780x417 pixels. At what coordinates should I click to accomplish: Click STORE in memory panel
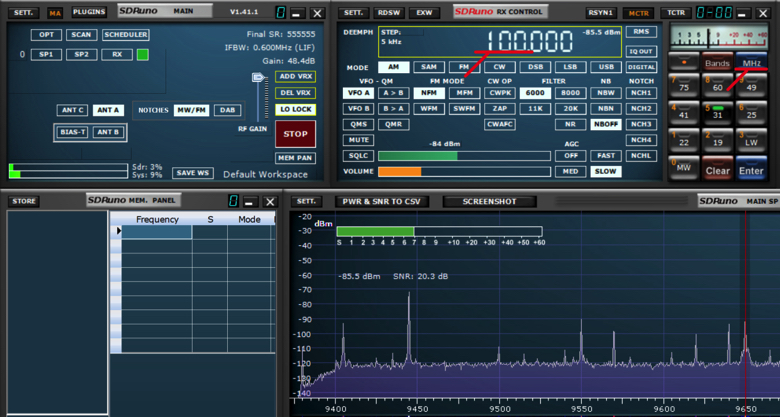pyautogui.click(x=24, y=201)
